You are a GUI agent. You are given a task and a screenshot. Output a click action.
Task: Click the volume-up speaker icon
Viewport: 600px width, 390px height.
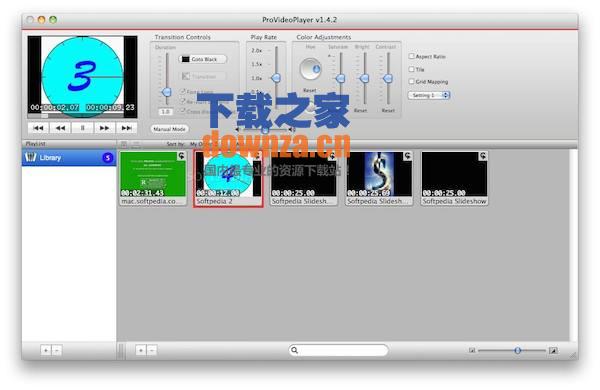click(x=292, y=130)
